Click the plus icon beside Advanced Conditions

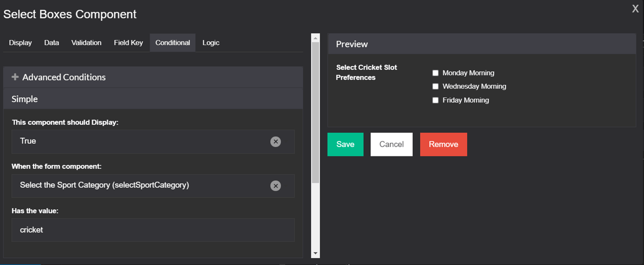[15, 77]
